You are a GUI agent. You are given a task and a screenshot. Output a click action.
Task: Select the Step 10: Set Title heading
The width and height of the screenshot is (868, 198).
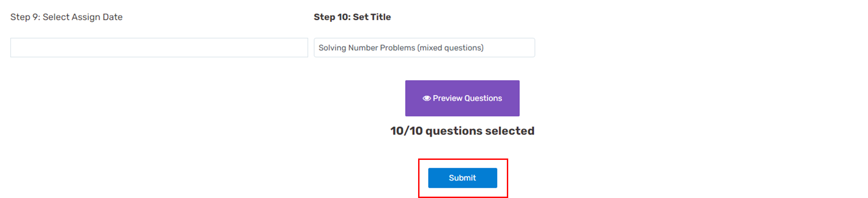352,17
